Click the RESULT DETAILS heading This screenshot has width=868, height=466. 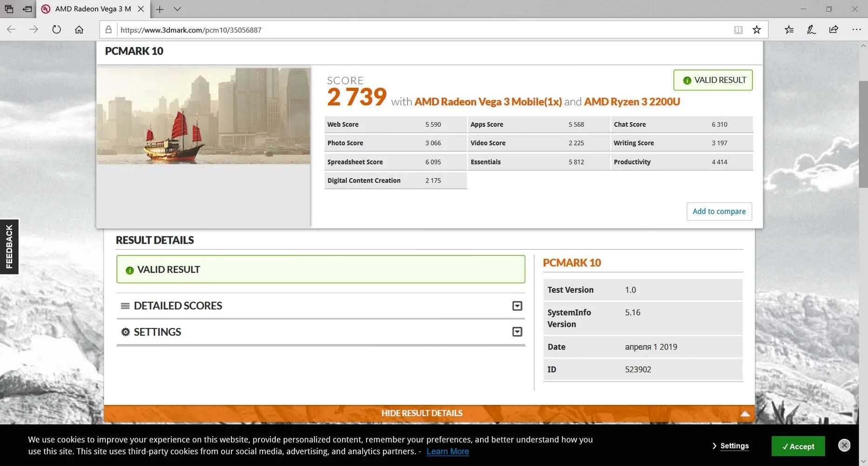pos(155,240)
